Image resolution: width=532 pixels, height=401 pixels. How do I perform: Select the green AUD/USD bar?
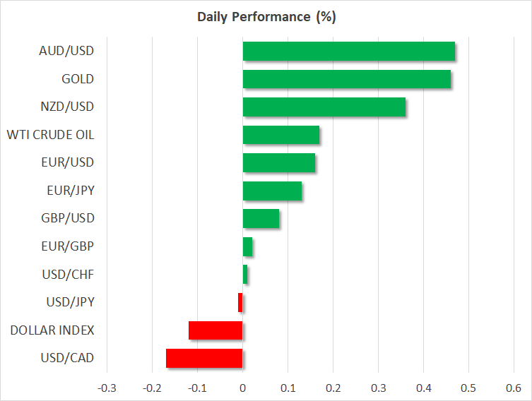coord(348,52)
